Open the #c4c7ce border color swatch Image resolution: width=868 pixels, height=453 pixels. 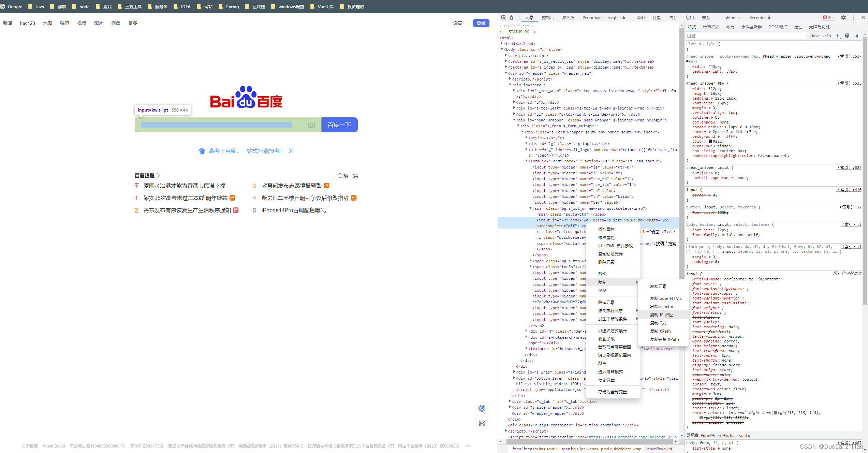pyautogui.click(x=738, y=132)
